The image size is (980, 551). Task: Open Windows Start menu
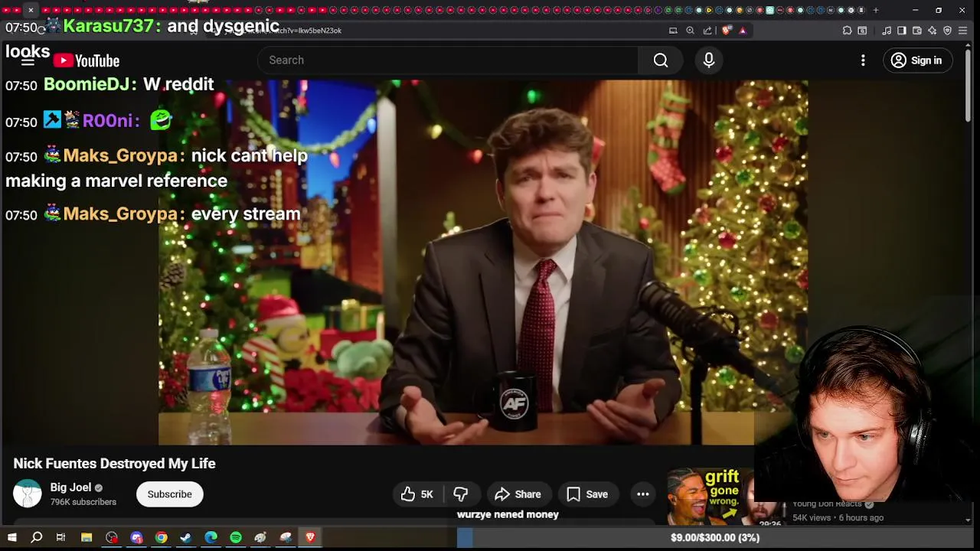[11, 538]
